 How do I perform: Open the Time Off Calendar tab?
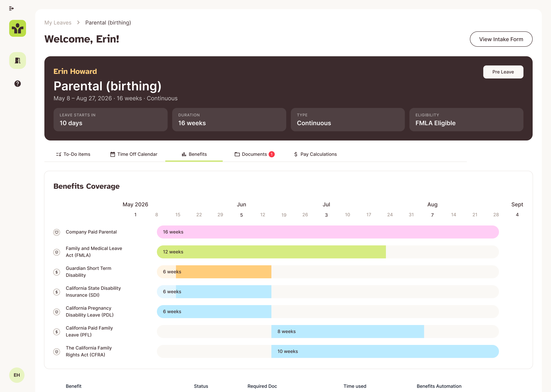click(x=134, y=154)
